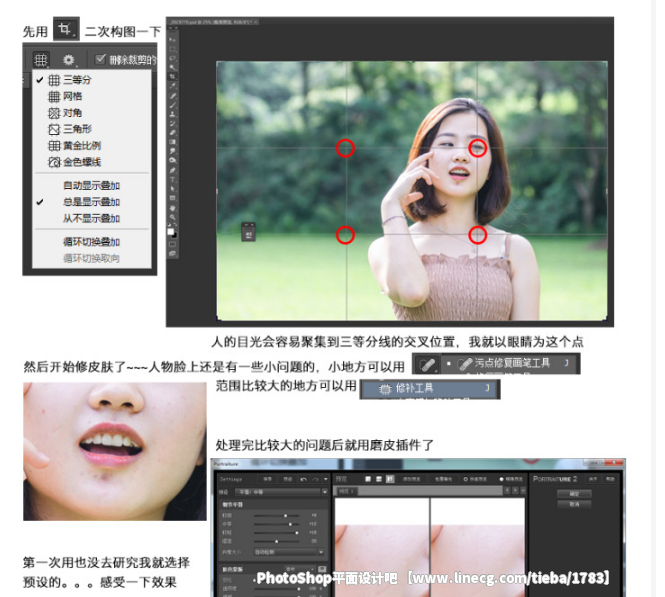
Task: Click the foreground color swatch
Action: coord(170,231)
